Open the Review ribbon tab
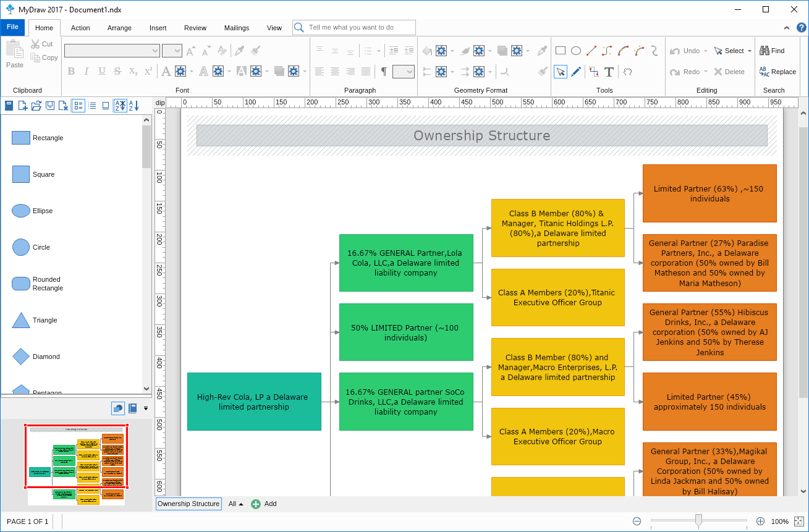809x532 pixels. click(x=195, y=28)
